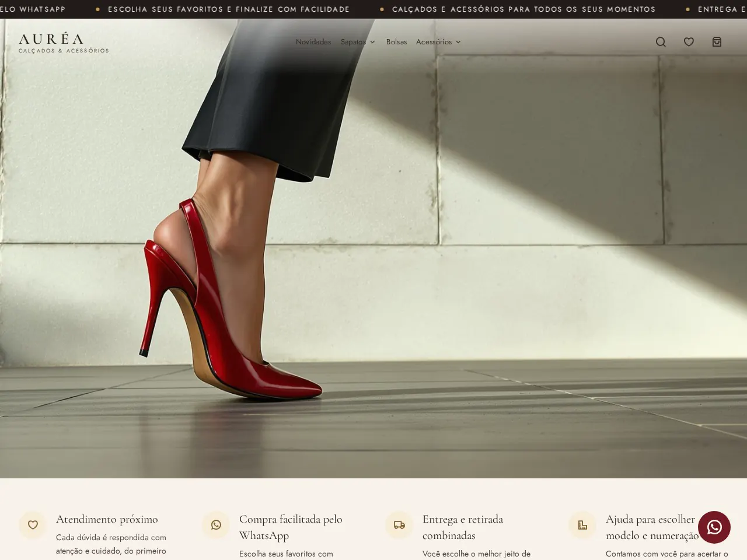Click the 'Escolha seus favoritos e finalize' announcement
The height and width of the screenshot is (560, 747).
pos(229,9)
